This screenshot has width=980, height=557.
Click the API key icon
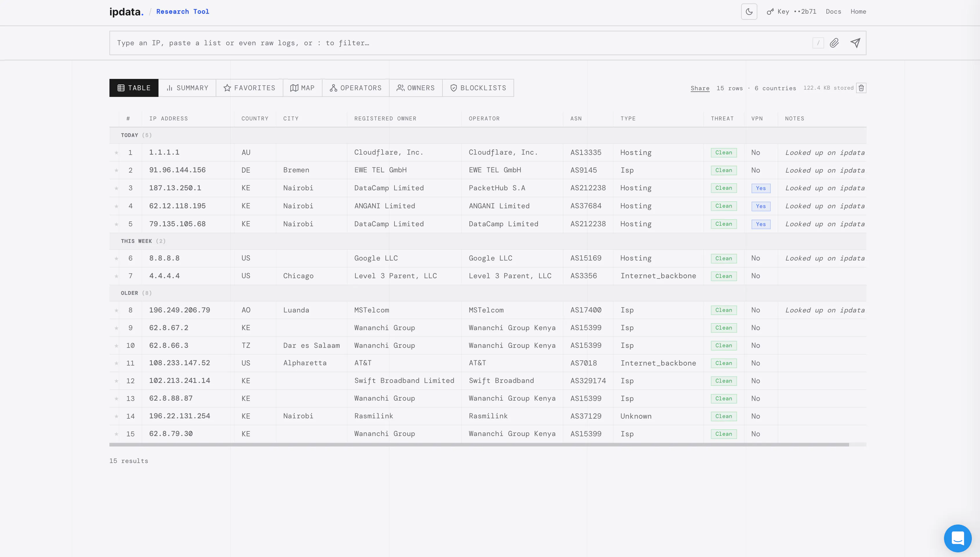pos(770,12)
